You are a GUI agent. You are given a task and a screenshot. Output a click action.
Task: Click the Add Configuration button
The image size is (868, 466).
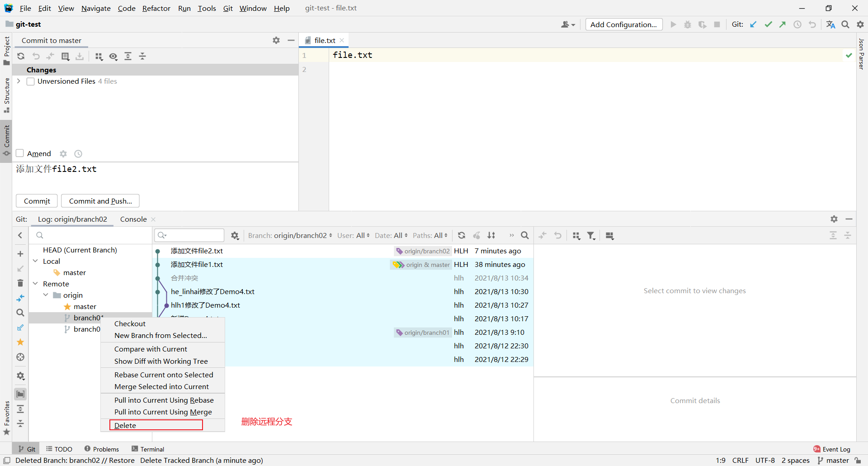pos(623,24)
